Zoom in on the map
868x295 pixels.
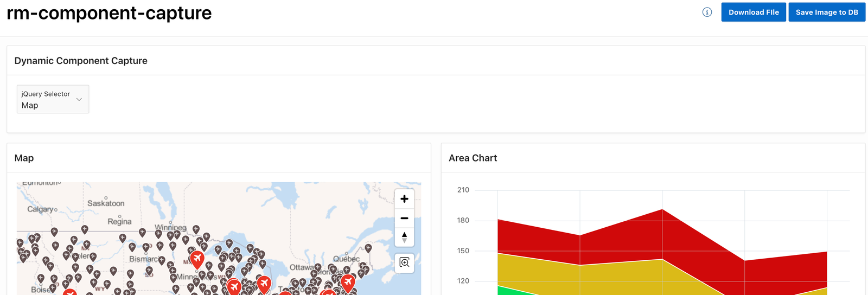404,199
